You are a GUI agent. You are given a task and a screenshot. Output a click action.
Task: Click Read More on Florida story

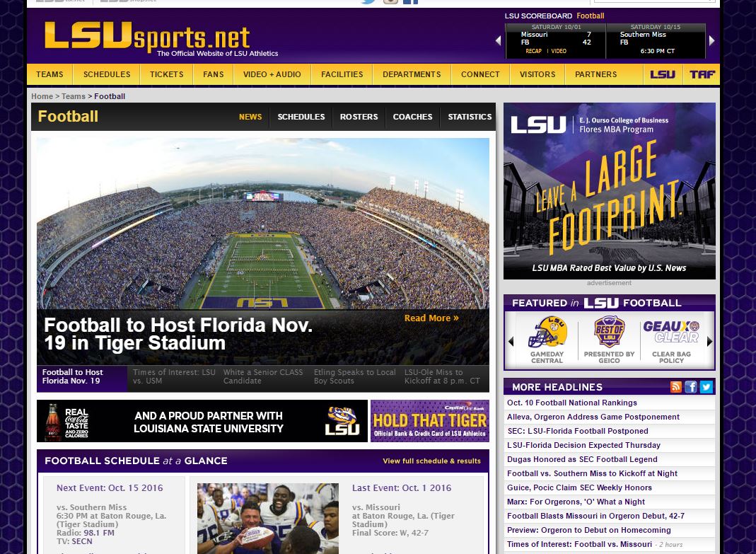pyautogui.click(x=431, y=318)
